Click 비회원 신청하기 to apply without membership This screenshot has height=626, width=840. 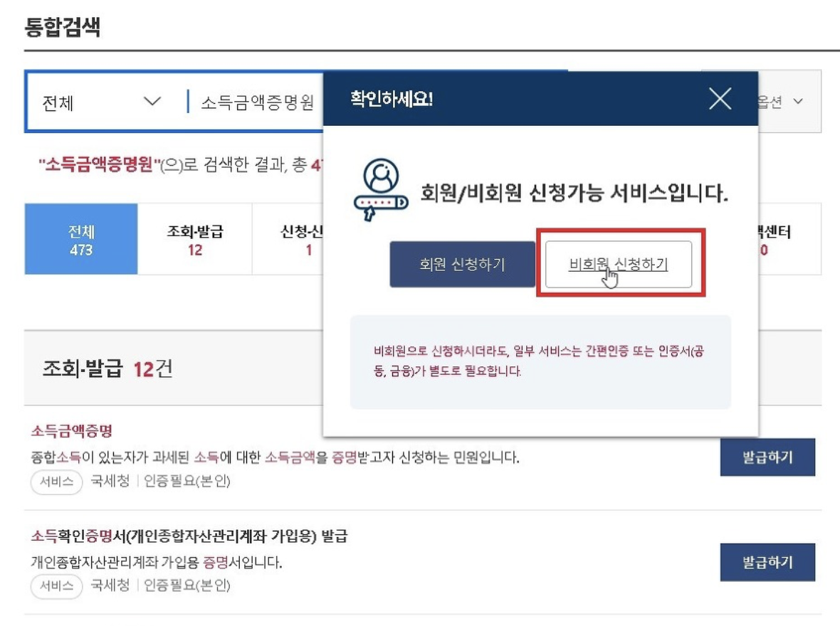coord(619,263)
